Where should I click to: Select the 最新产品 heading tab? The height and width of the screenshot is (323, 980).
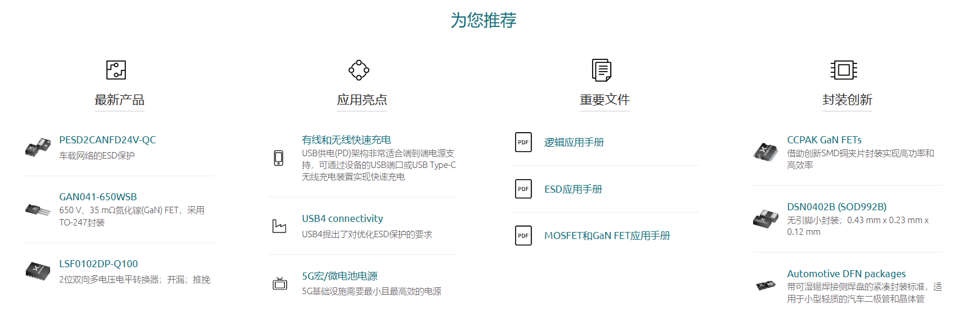click(x=119, y=100)
